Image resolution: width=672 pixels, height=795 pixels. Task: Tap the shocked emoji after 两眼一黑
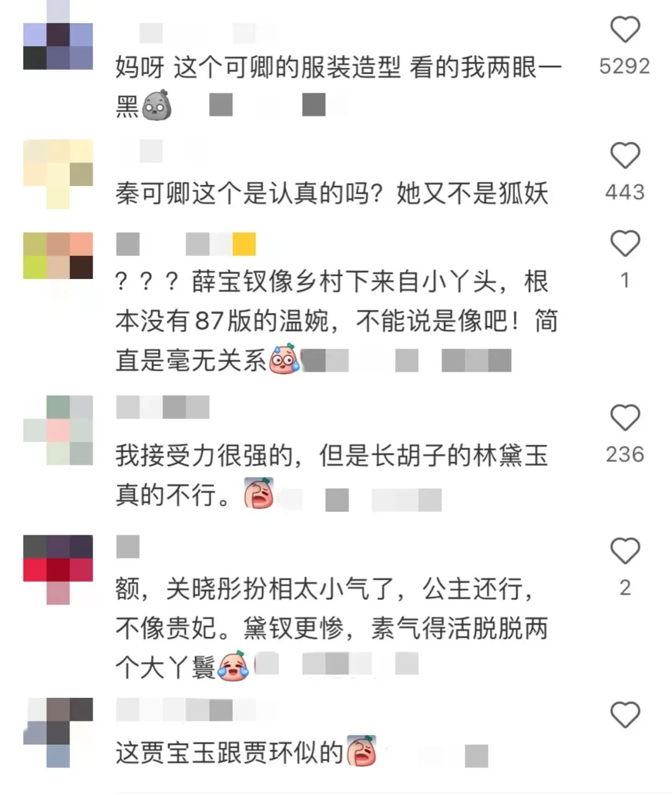(157, 105)
